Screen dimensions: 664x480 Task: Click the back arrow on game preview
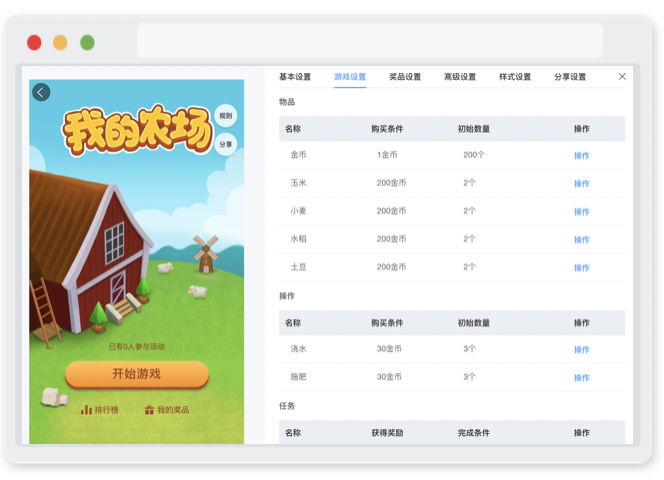(41, 92)
